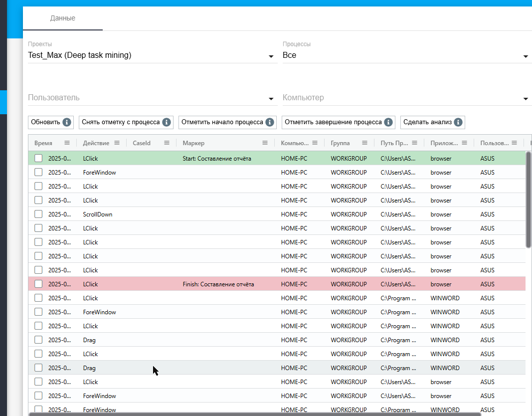Click the Отметить начало процесса button
Screen dimensions: 532x416
[x=227, y=122]
